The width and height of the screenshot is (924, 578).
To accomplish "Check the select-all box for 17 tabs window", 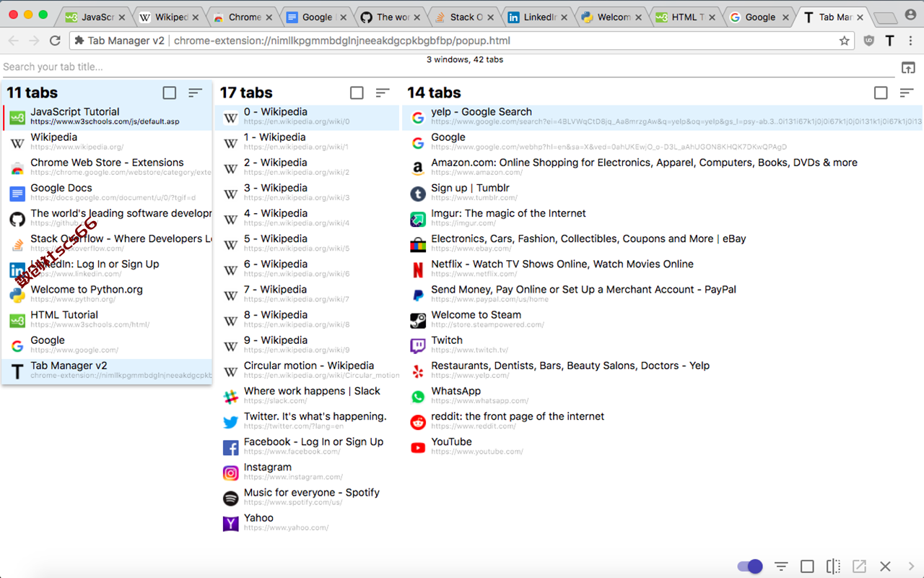I will (x=357, y=92).
